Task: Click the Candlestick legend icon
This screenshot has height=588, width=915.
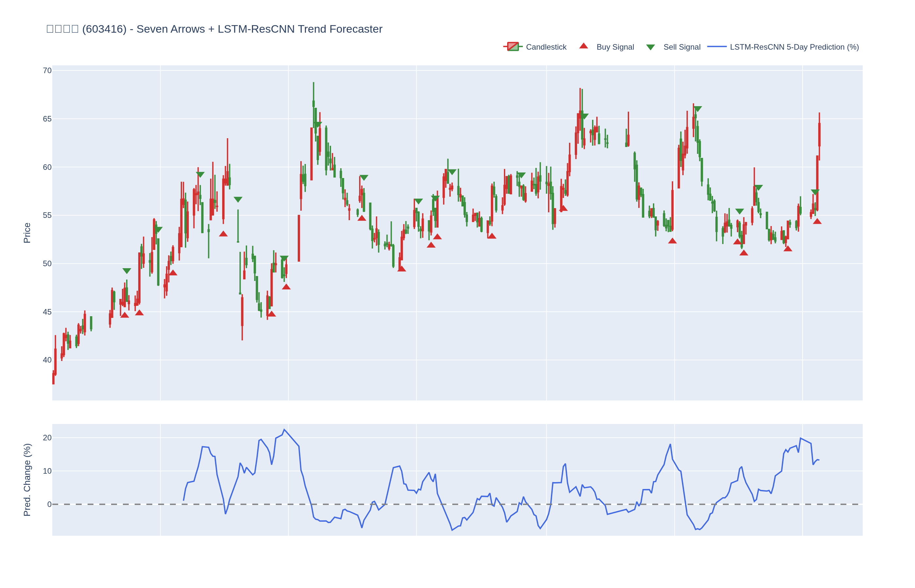Action: click(x=512, y=47)
